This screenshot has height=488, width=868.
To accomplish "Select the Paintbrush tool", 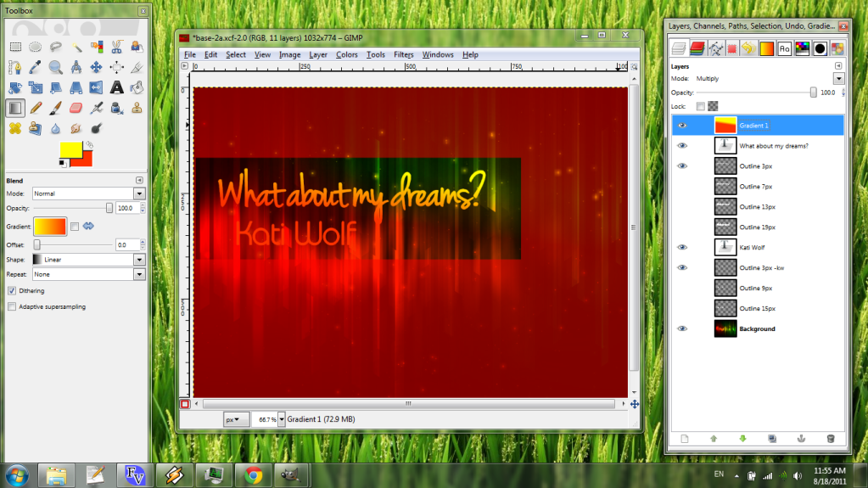I will [56, 108].
